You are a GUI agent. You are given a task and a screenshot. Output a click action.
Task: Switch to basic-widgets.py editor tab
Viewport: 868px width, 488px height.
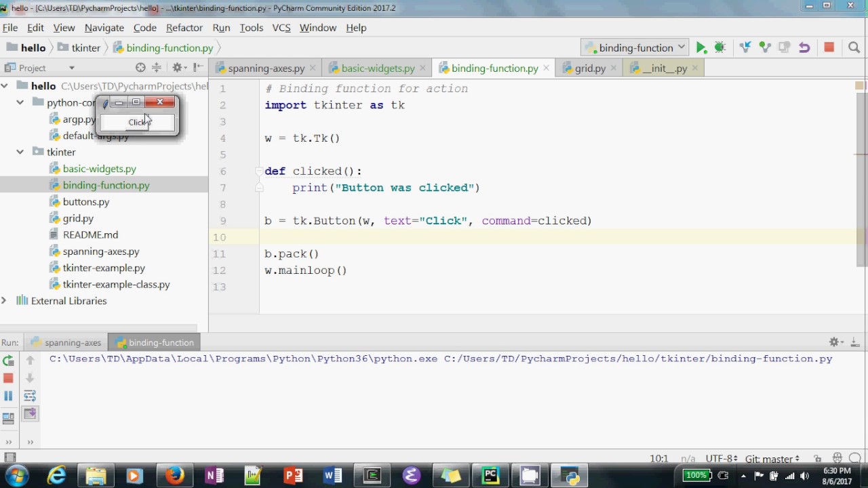(x=378, y=68)
